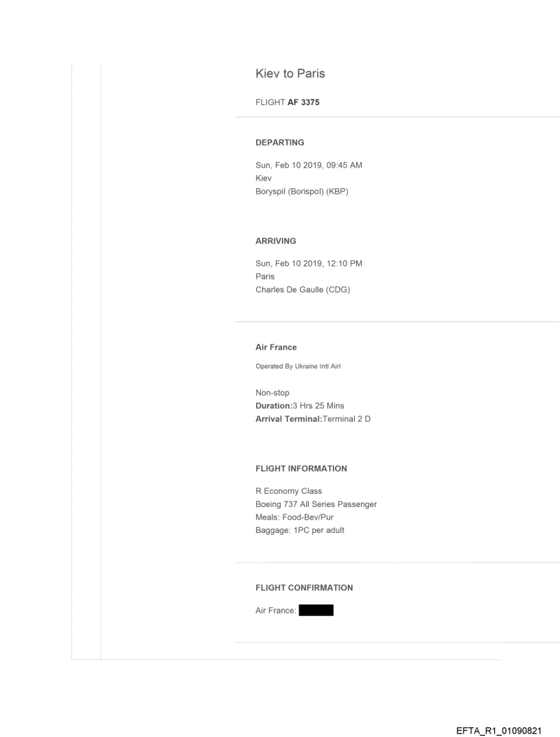Click the Boryspil (Borispol) (KBP) airport text
The image size is (560, 737).
coord(301,191)
